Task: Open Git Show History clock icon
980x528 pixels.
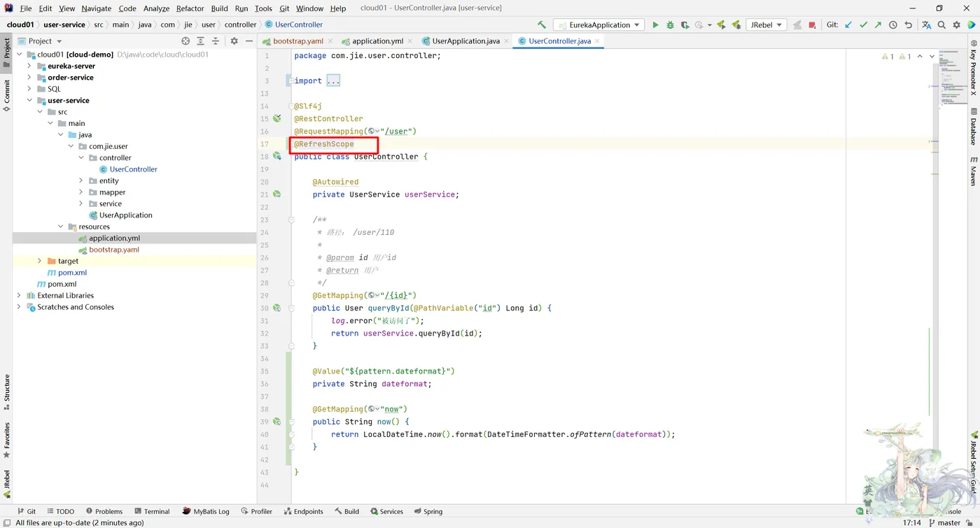Action: [893, 24]
